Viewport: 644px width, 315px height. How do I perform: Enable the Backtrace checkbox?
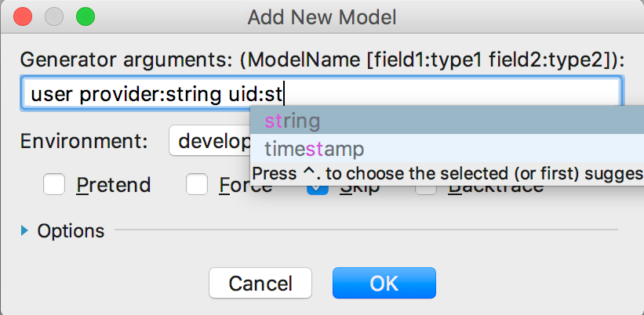426,189
